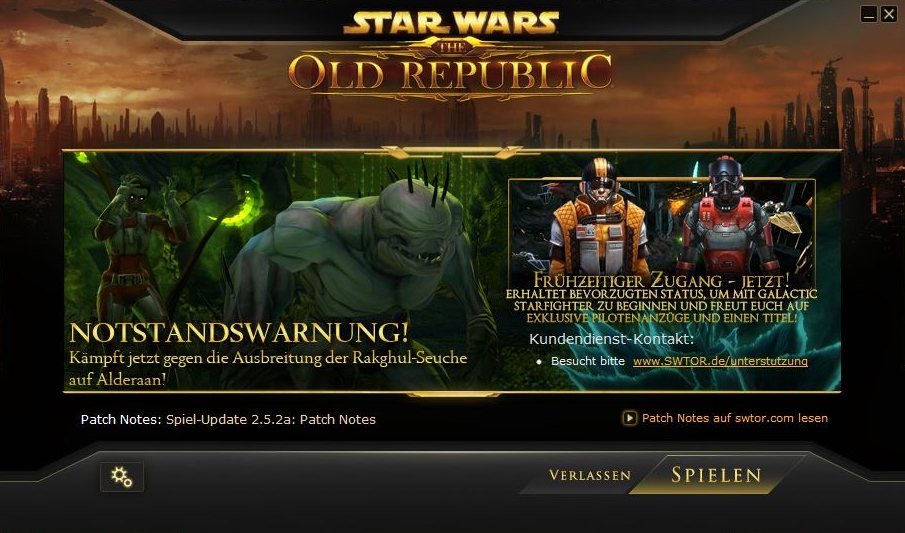Screen dimensions: 905x533
Task: Click the Rakghul-Seuche auf Alderaan description text
Action: click(268, 368)
